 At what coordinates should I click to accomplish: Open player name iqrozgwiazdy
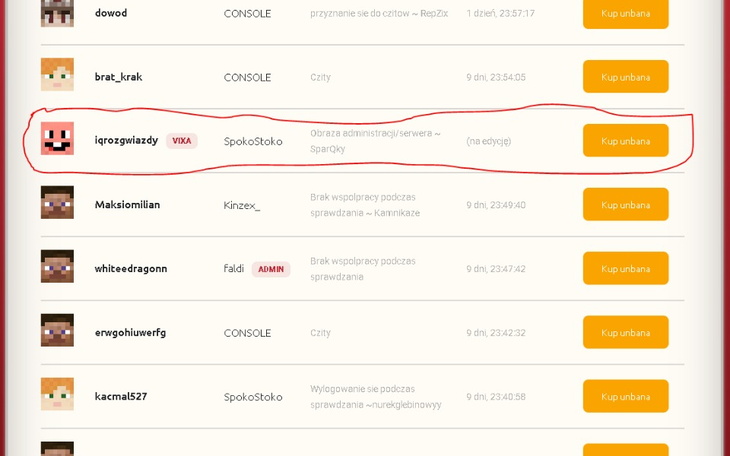pos(126,140)
